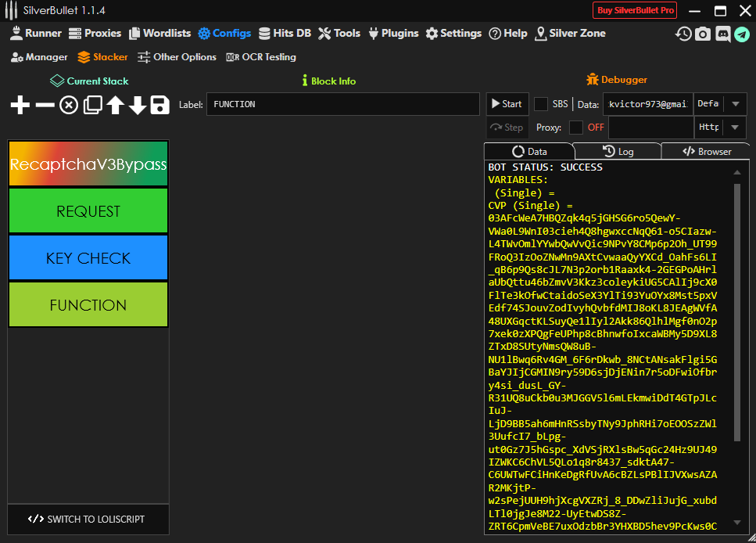Open the Discord icon link
The height and width of the screenshot is (543, 756).
722,34
